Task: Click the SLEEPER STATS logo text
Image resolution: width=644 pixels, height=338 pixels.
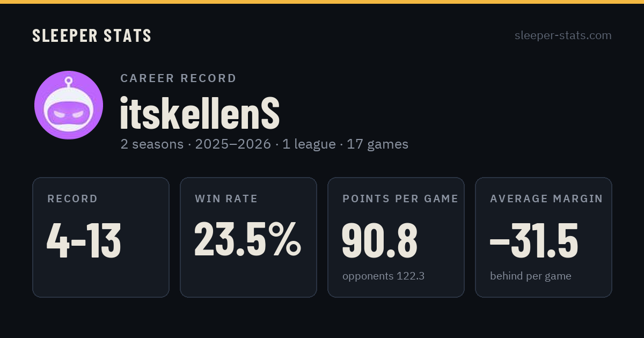Action: pyautogui.click(x=92, y=36)
